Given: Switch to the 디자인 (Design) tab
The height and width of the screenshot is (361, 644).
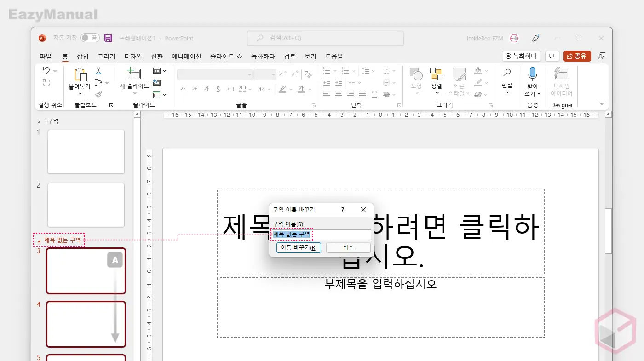Looking at the screenshot, I should pos(133,56).
